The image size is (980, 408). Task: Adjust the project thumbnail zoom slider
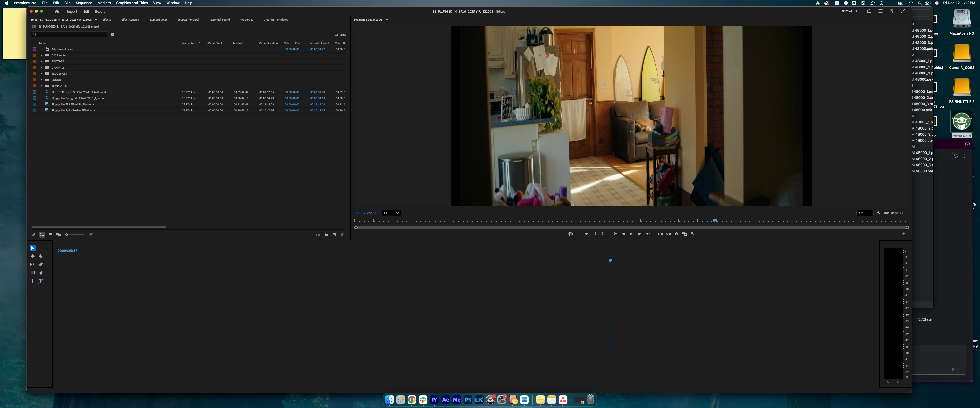[x=75, y=235]
